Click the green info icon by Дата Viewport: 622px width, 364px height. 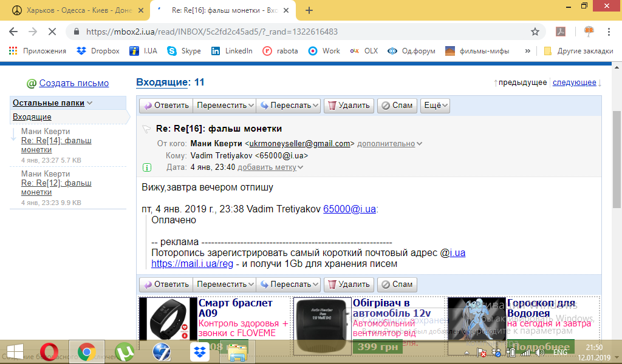tap(147, 167)
